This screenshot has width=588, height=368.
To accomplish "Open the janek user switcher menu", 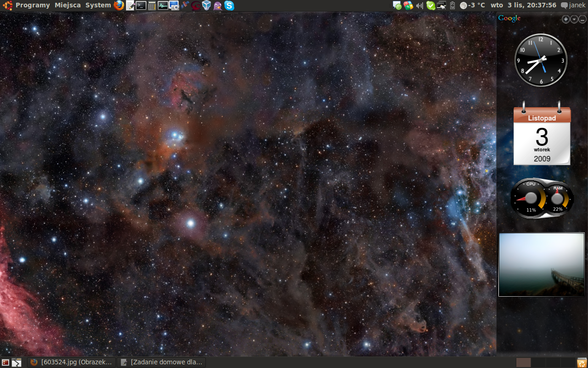I will click(573, 6).
